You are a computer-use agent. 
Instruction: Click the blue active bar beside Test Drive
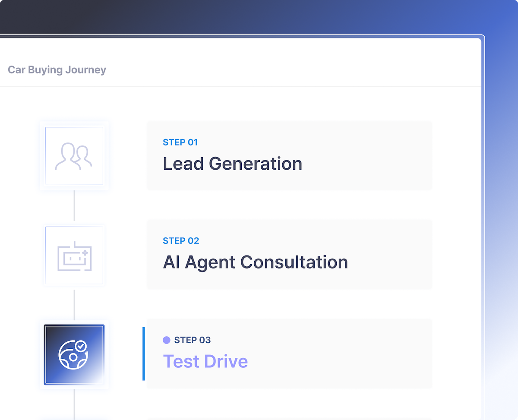pyautogui.click(x=143, y=354)
